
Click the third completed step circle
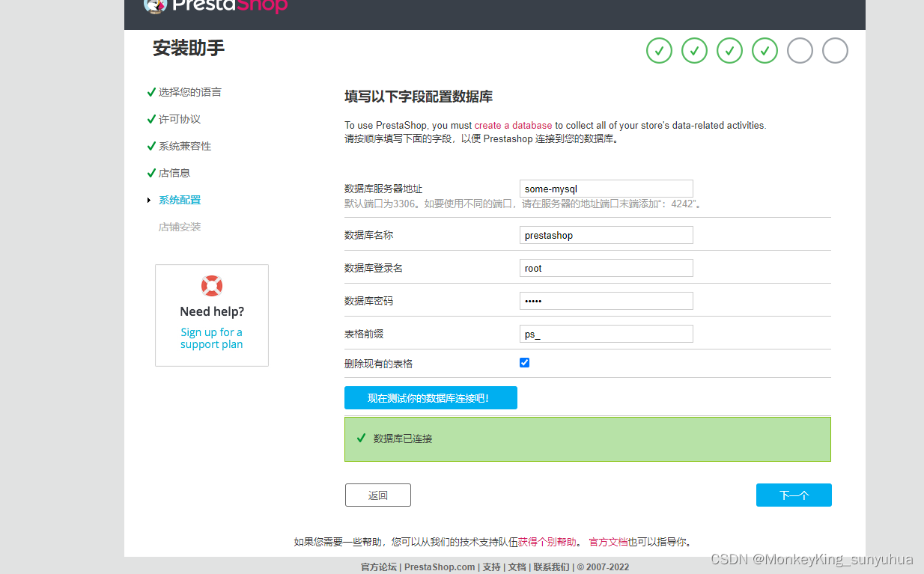point(729,51)
